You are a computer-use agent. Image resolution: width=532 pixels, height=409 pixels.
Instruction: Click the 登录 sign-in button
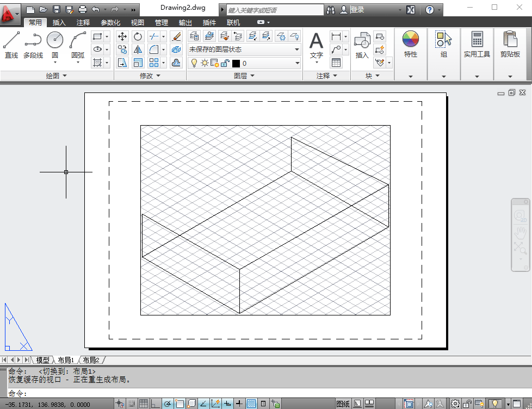coord(357,10)
